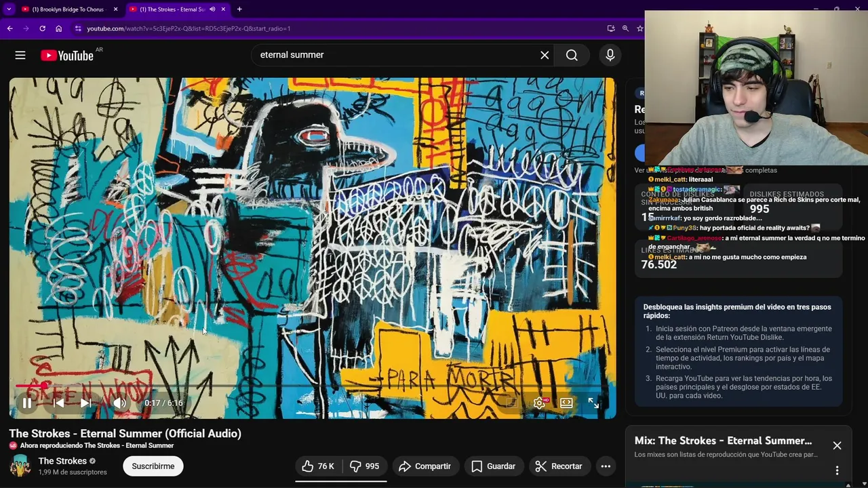Clear the search text with X
The width and height of the screenshot is (868, 488).
[545, 55]
